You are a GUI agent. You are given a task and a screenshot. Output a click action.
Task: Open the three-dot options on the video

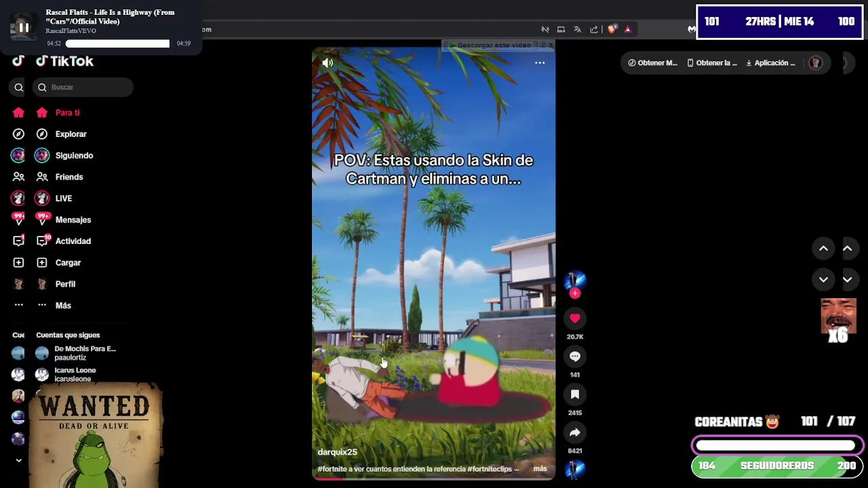point(540,63)
